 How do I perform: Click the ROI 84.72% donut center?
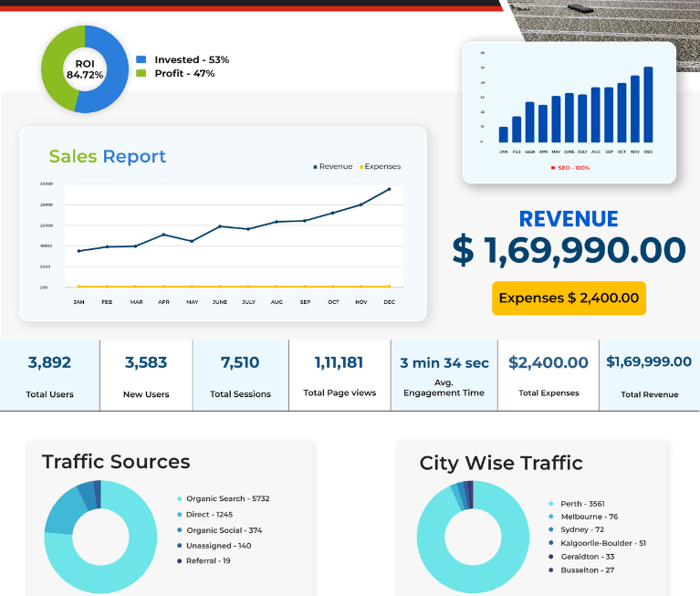85,69
